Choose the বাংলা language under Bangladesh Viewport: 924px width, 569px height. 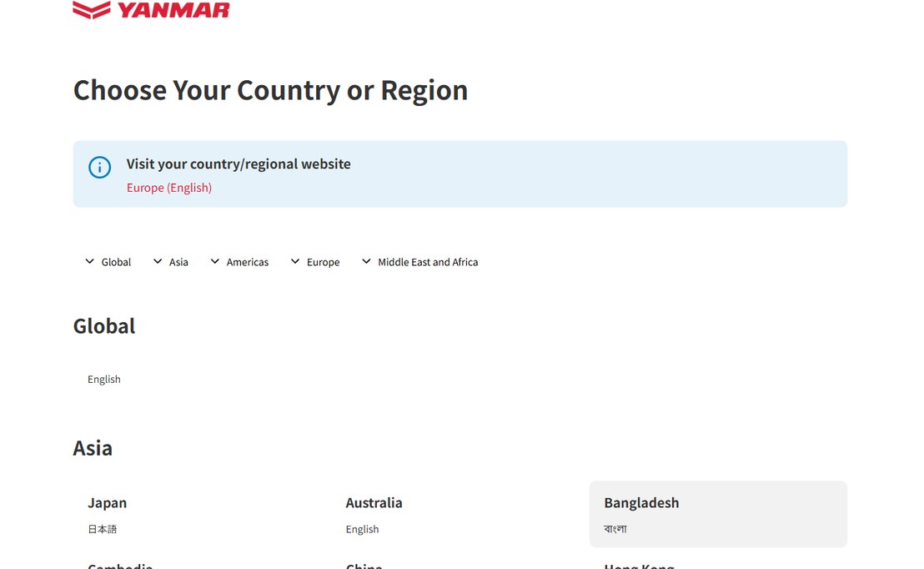click(615, 529)
